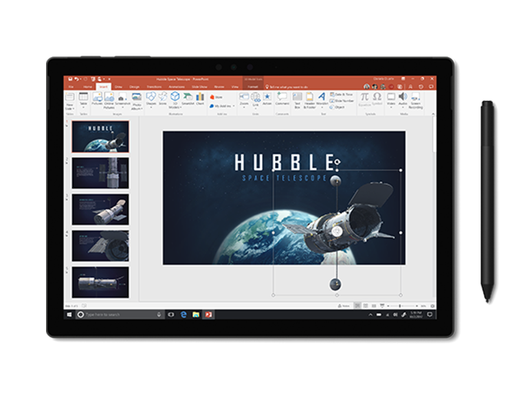
Task: Click the Date & Time button
Action: [342, 94]
